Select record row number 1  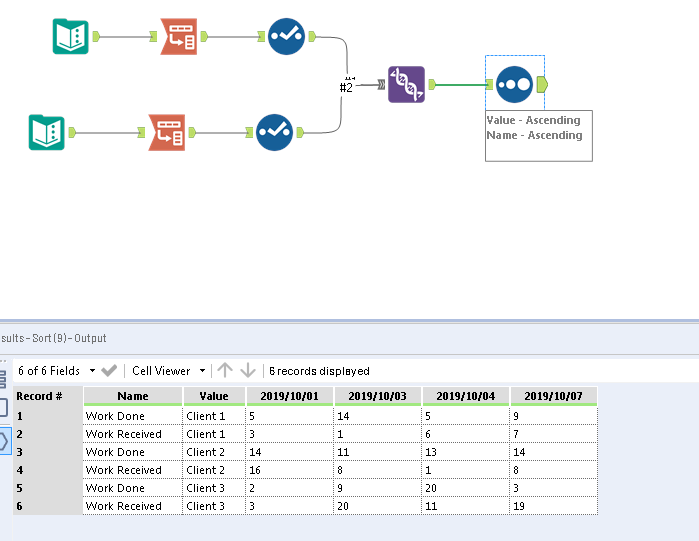pos(48,416)
